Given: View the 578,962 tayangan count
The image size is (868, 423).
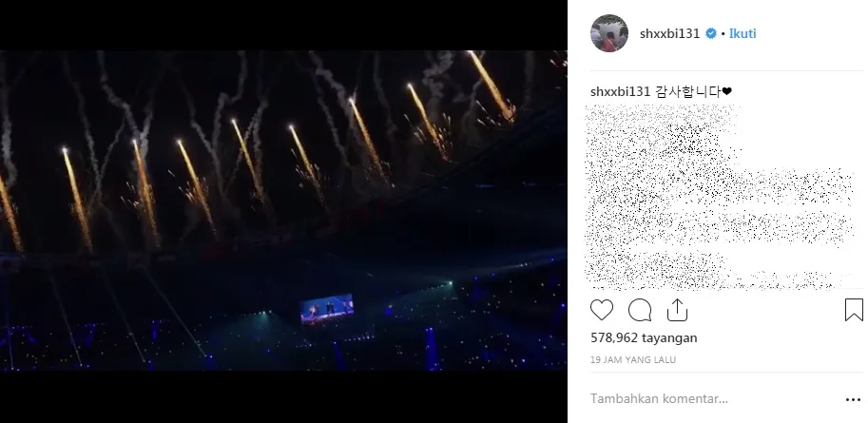Looking at the screenshot, I should pos(644,337).
